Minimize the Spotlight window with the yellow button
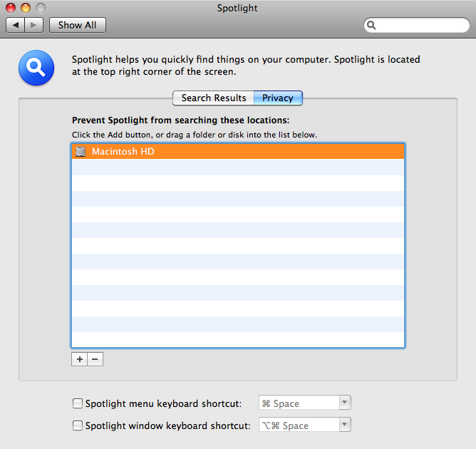The image size is (476, 449). click(x=26, y=8)
